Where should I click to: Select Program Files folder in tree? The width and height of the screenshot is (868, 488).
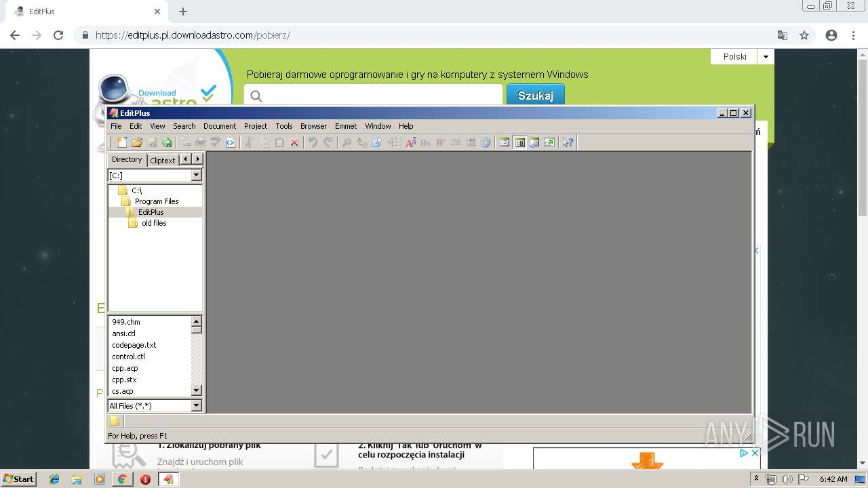(x=157, y=201)
